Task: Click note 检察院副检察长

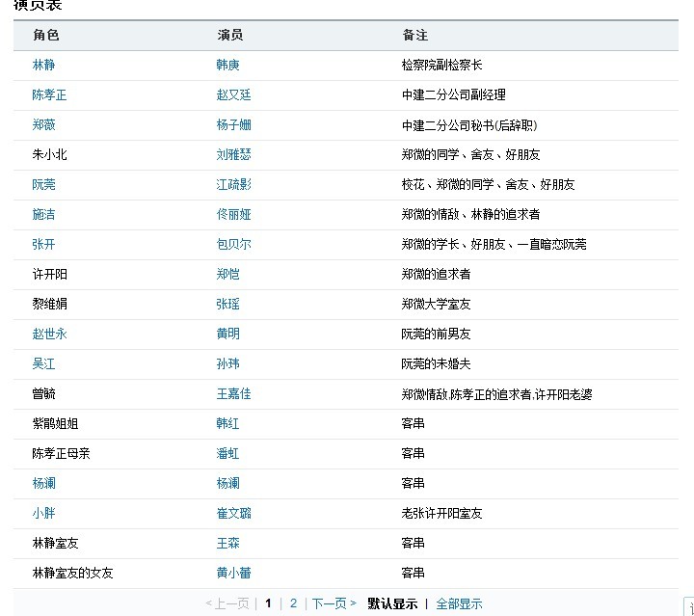Action: (x=441, y=65)
